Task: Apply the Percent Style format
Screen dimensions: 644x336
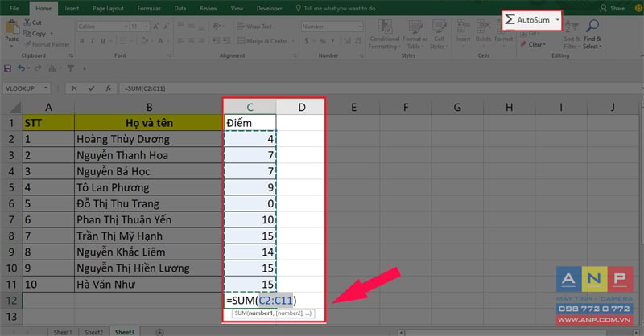Action: tap(323, 41)
